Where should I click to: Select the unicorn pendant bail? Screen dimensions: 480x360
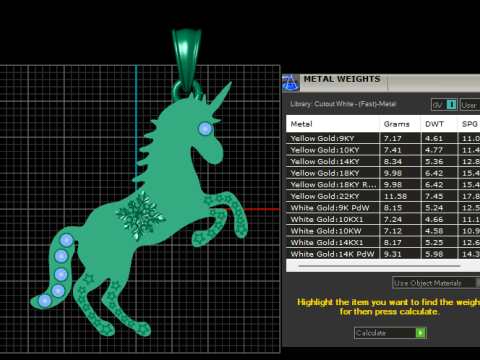point(187,60)
